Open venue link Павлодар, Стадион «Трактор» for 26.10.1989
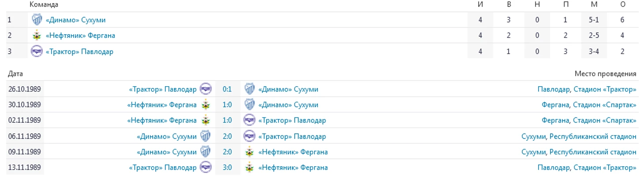 (x=587, y=89)
